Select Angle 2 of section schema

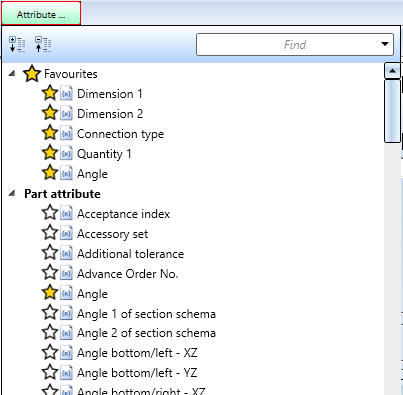coord(146,333)
